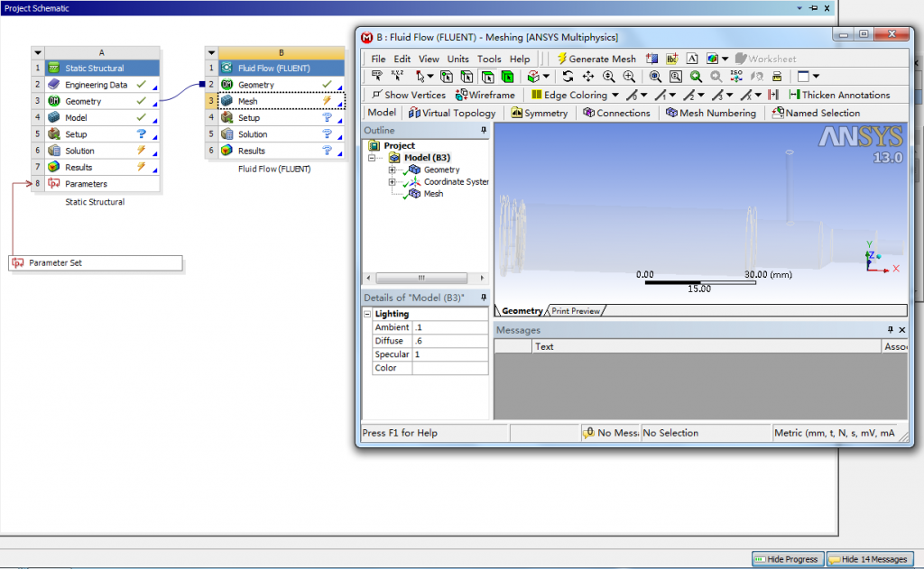Choose the Vertex selection filter
The height and width of the screenshot is (569, 924).
point(446,76)
